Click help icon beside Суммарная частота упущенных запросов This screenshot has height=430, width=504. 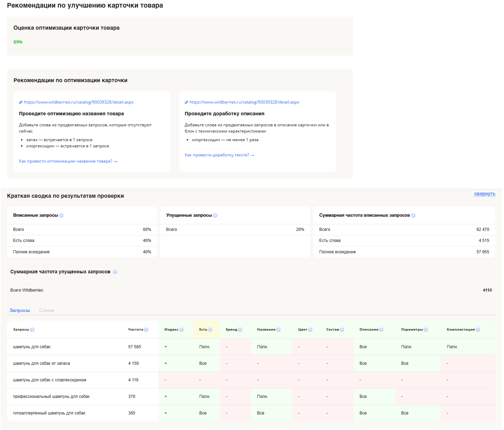pos(115,272)
